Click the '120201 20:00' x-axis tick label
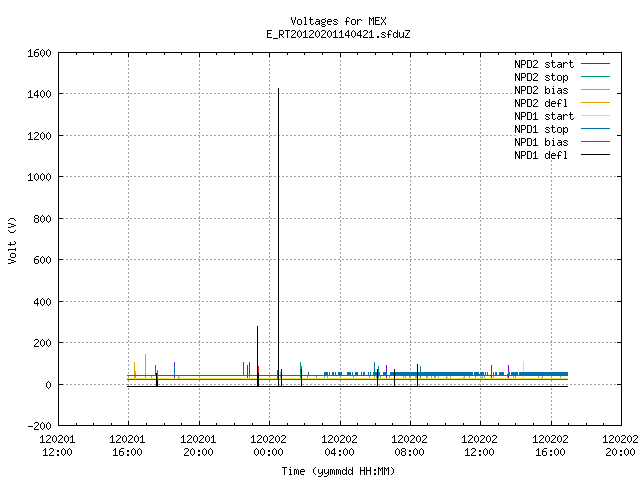The image size is (640, 480). [x=198, y=446]
